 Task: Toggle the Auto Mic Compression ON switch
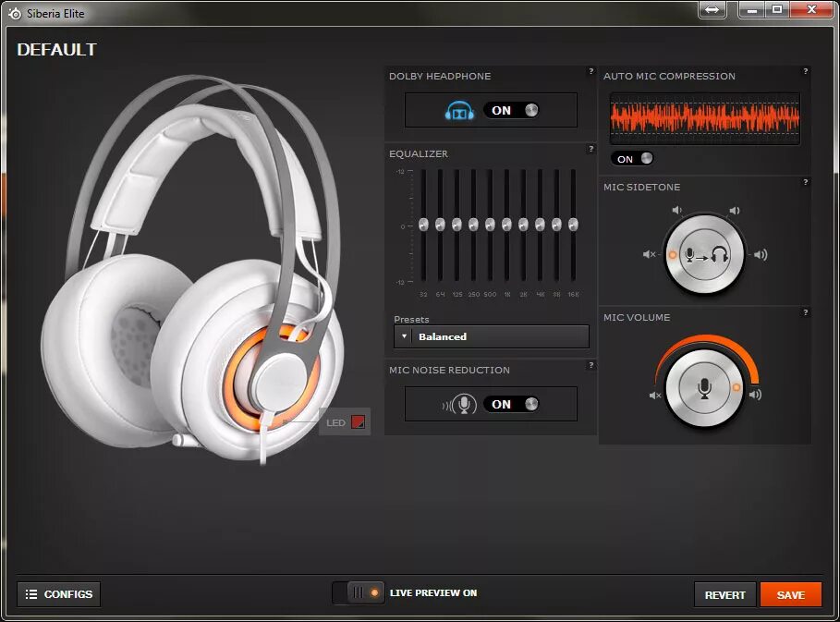click(x=633, y=159)
